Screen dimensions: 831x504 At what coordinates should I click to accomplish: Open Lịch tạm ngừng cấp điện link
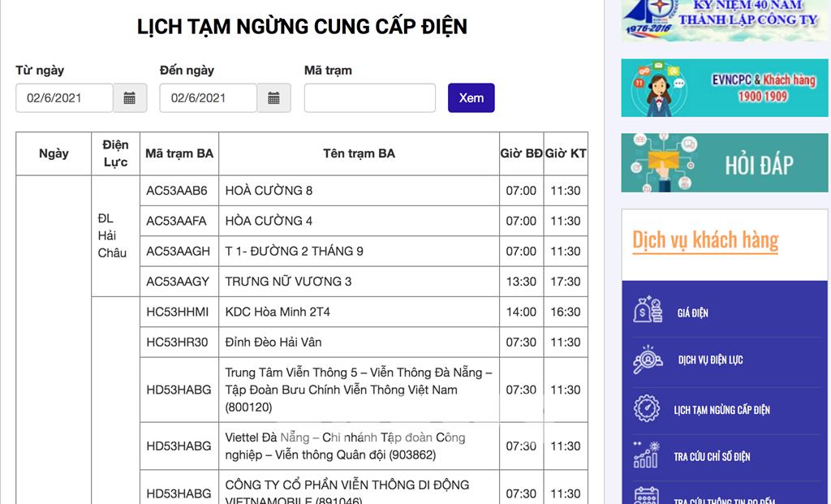721,410
